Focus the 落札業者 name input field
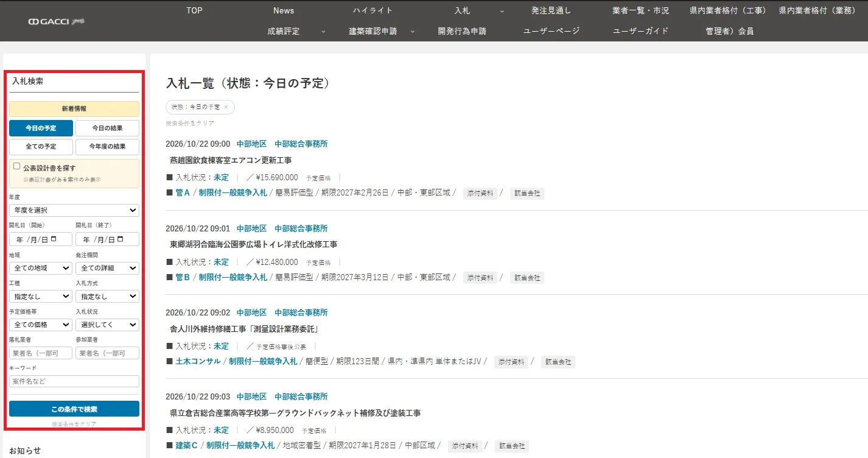This screenshot has width=868, height=458. pyautogui.click(x=41, y=353)
